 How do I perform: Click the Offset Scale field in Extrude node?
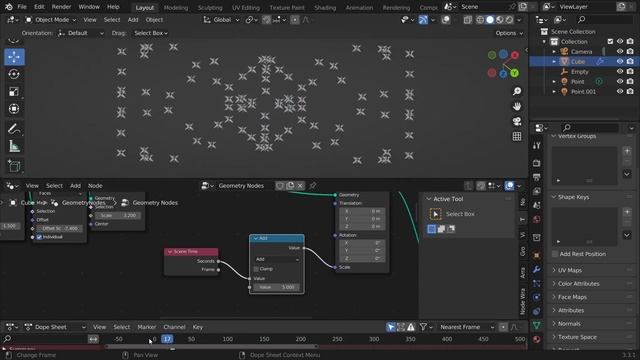(x=60, y=229)
